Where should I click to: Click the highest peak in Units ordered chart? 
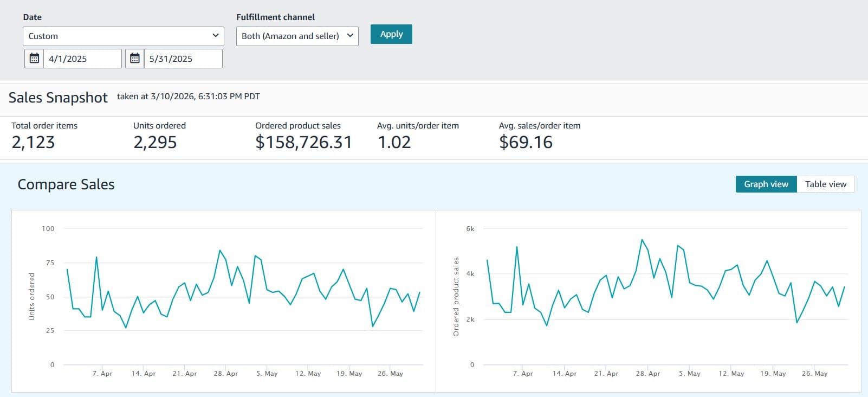click(x=219, y=250)
